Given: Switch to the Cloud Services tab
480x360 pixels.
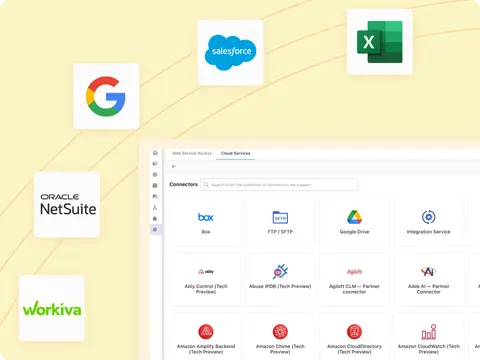Looking at the screenshot, I should pyautogui.click(x=235, y=153).
